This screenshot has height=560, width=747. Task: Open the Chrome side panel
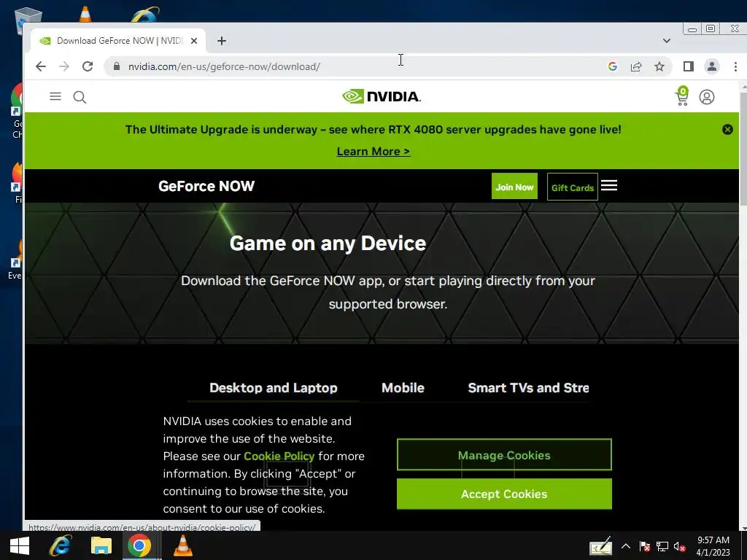click(x=689, y=66)
